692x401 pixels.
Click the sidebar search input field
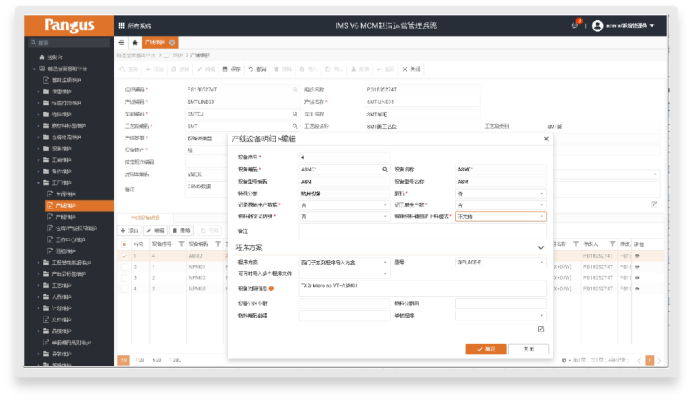coord(68,43)
